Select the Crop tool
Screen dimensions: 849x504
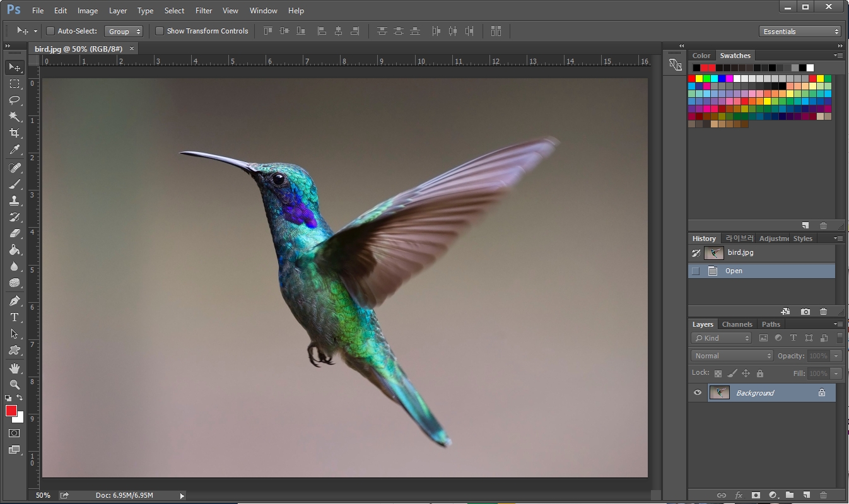pyautogui.click(x=15, y=133)
